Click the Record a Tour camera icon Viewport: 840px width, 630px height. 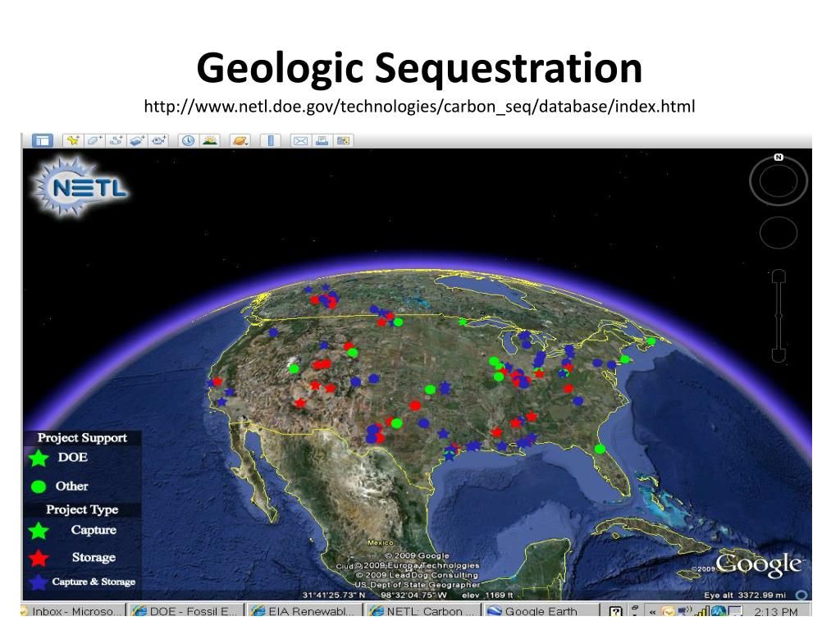click(x=158, y=140)
